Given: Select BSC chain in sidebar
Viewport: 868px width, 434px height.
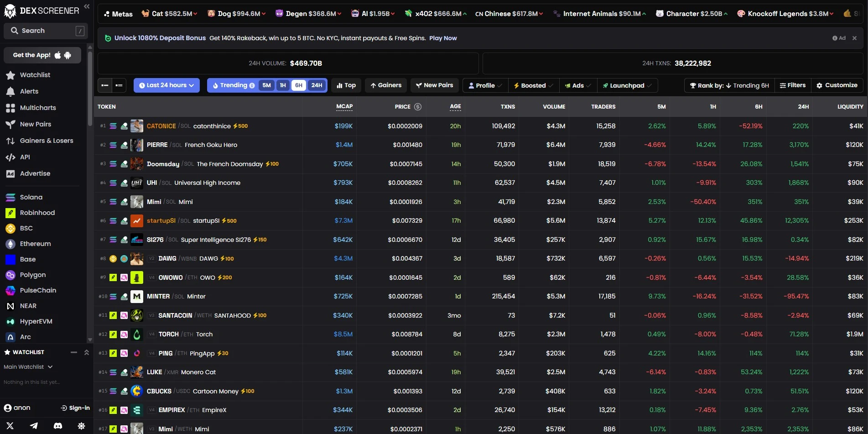Looking at the screenshot, I should pos(19,228).
